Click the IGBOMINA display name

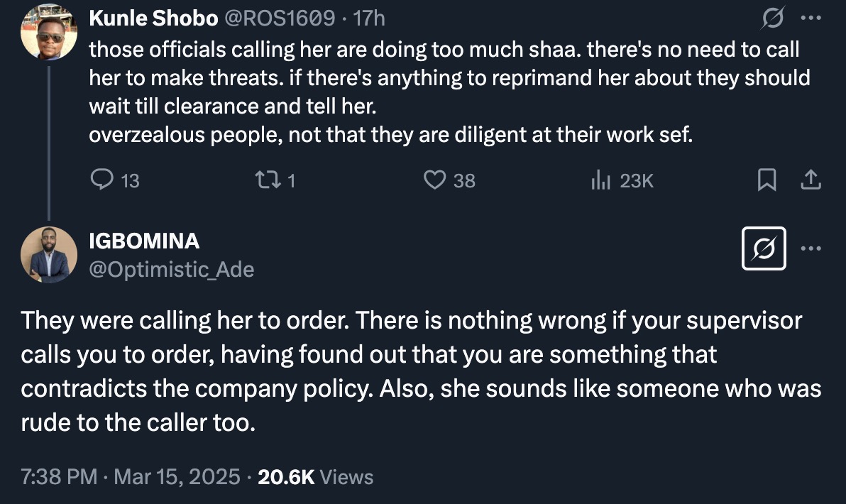pyautogui.click(x=144, y=241)
